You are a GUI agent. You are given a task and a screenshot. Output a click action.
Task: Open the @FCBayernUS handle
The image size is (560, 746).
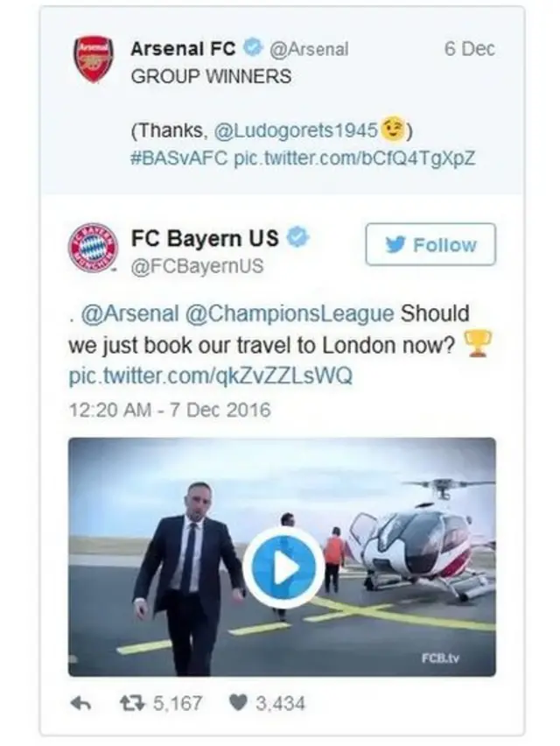click(x=197, y=266)
